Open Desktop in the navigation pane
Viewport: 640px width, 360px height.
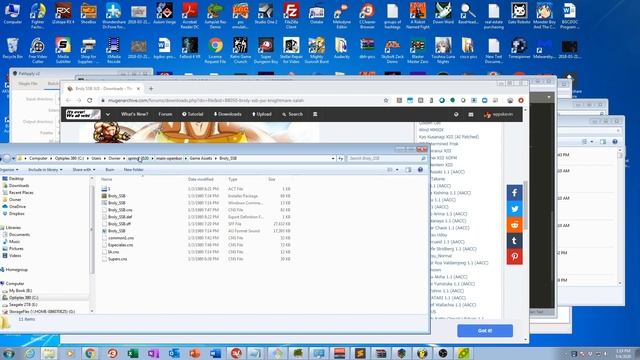pos(16,178)
